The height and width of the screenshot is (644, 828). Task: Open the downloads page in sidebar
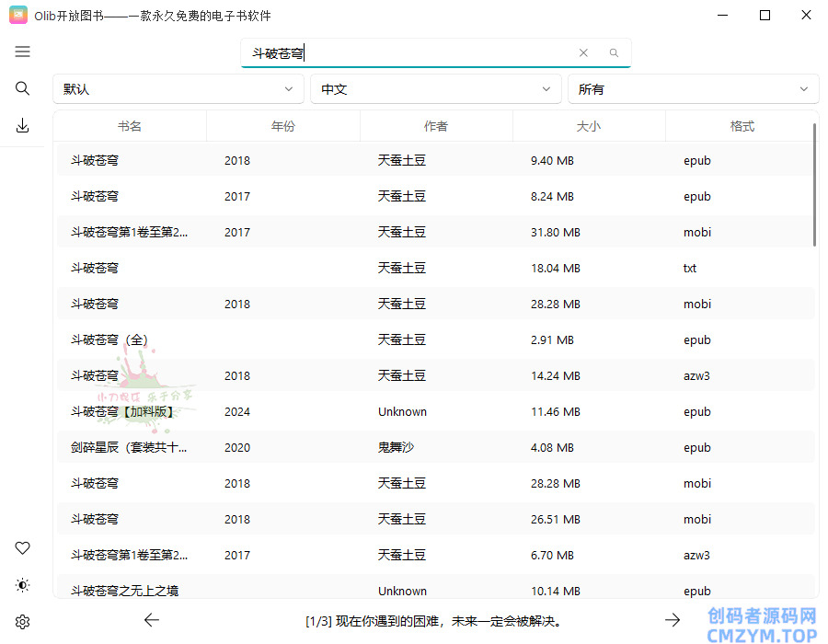click(22, 126)
